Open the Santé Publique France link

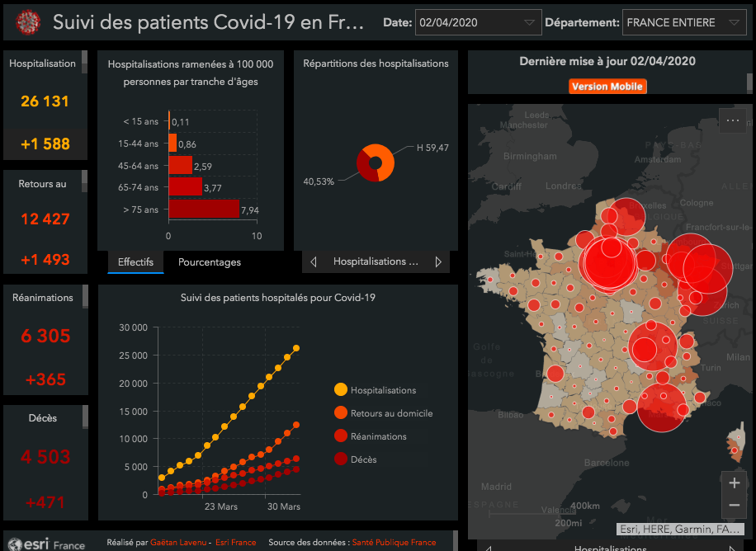[x=394, y=543]
